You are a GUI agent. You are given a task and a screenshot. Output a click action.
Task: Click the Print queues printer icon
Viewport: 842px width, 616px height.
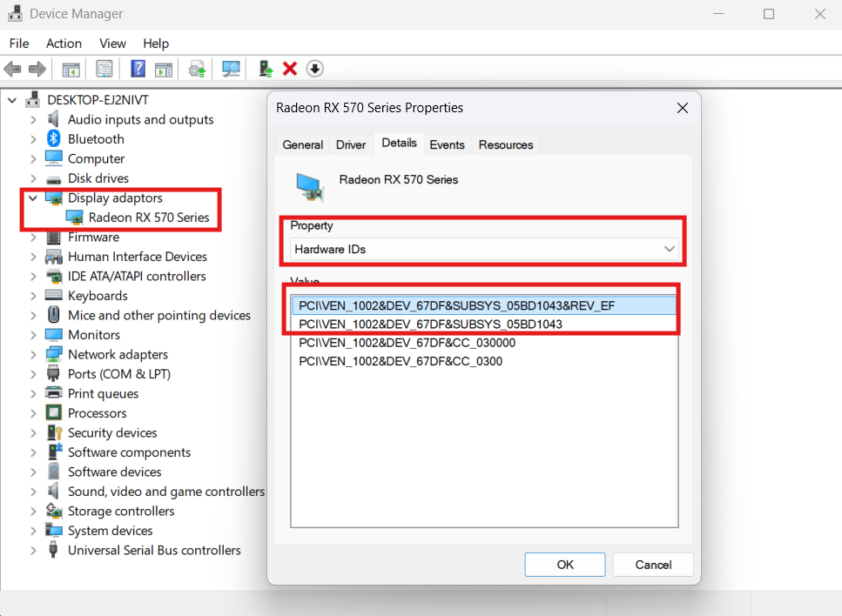point(54,392)
